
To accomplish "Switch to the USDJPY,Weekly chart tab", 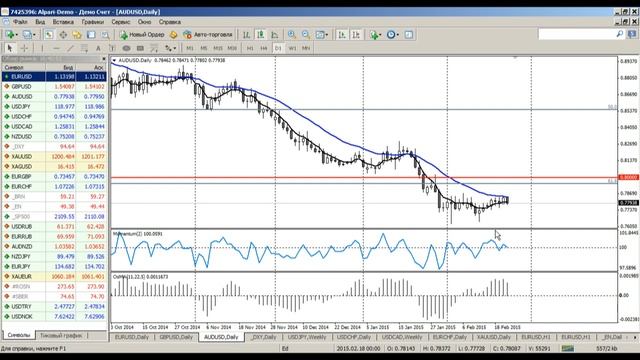I will point(307,337).
